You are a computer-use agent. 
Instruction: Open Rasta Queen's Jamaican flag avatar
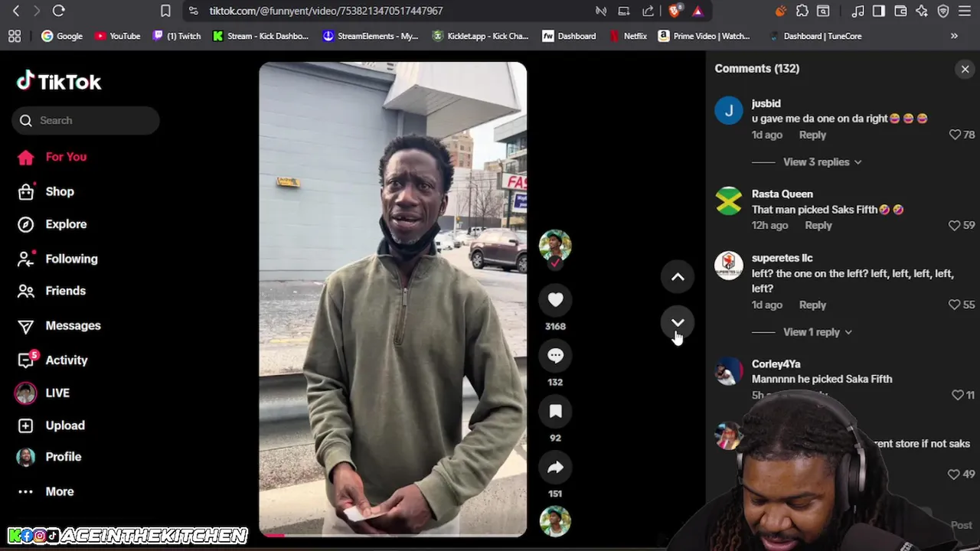pos(729,202)
